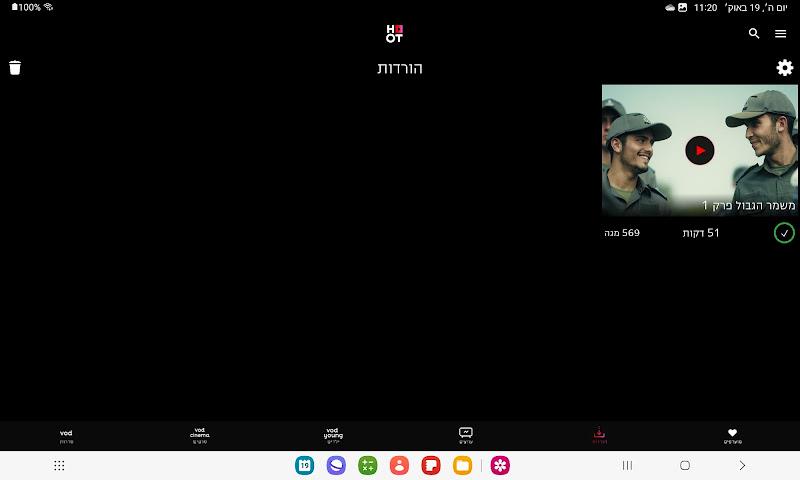Viewport: 800px width, 480px height.
Task: Tap the HOT logo
Action: (394, 34)
